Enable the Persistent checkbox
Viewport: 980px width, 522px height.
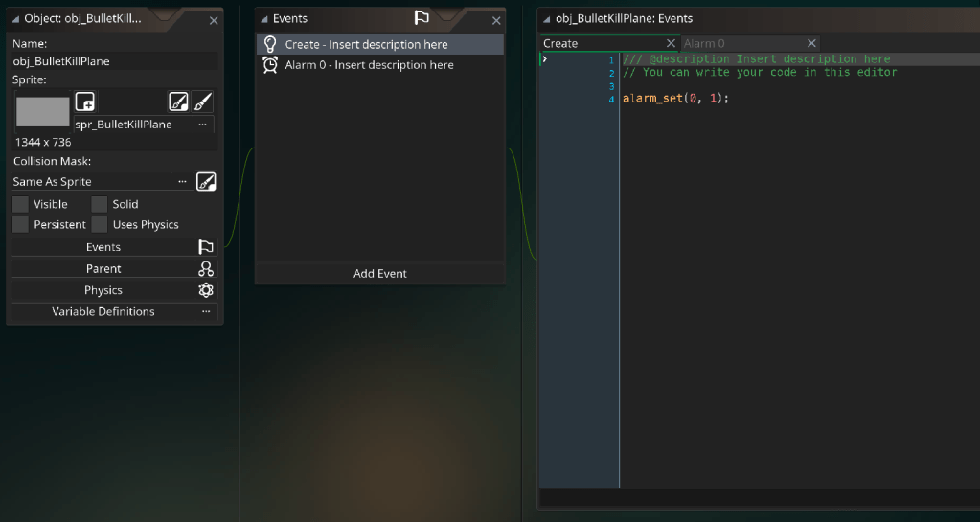tap(20, 225)
